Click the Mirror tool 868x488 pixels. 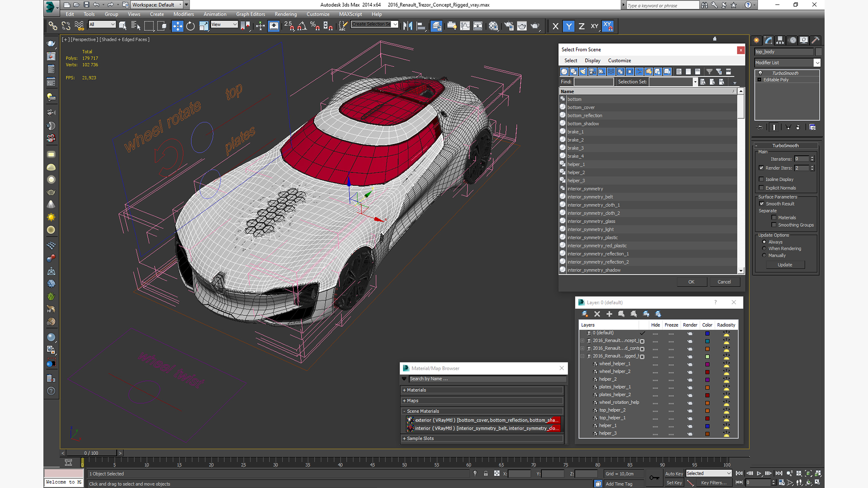click(408, 26)
